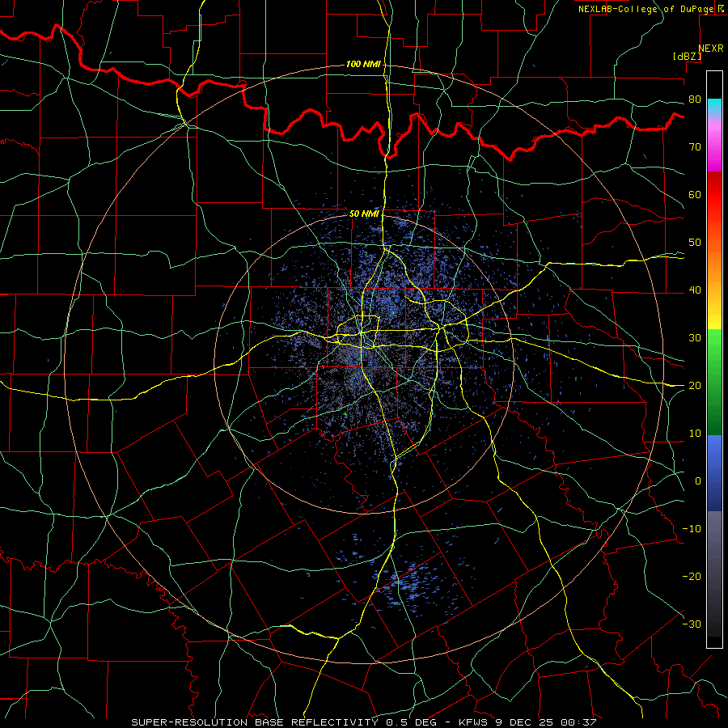Click the -20 value on dBZ scale
The width and height of the screenshot is (728, 728).
click(x=692, y=576)
